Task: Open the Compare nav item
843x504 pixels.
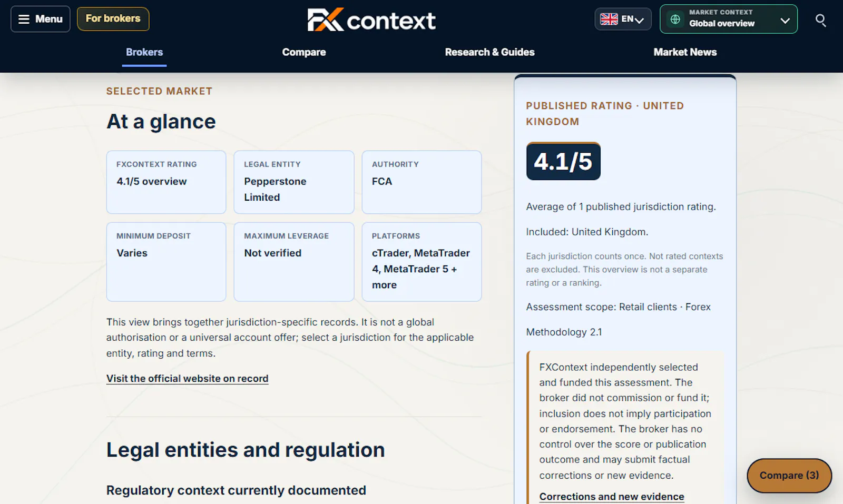Action: [x=304, y=52]
